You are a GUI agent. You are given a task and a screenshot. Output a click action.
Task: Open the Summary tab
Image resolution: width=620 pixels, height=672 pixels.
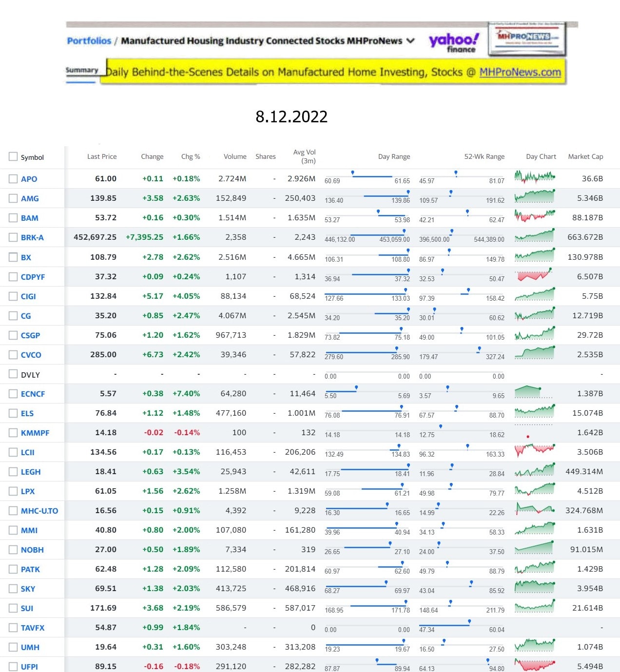coord(81,71)
